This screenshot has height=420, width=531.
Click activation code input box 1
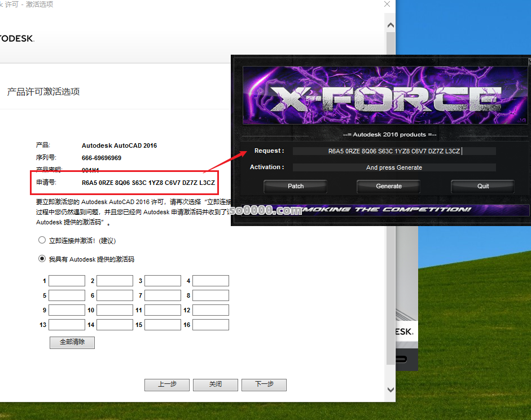point(67,281)
